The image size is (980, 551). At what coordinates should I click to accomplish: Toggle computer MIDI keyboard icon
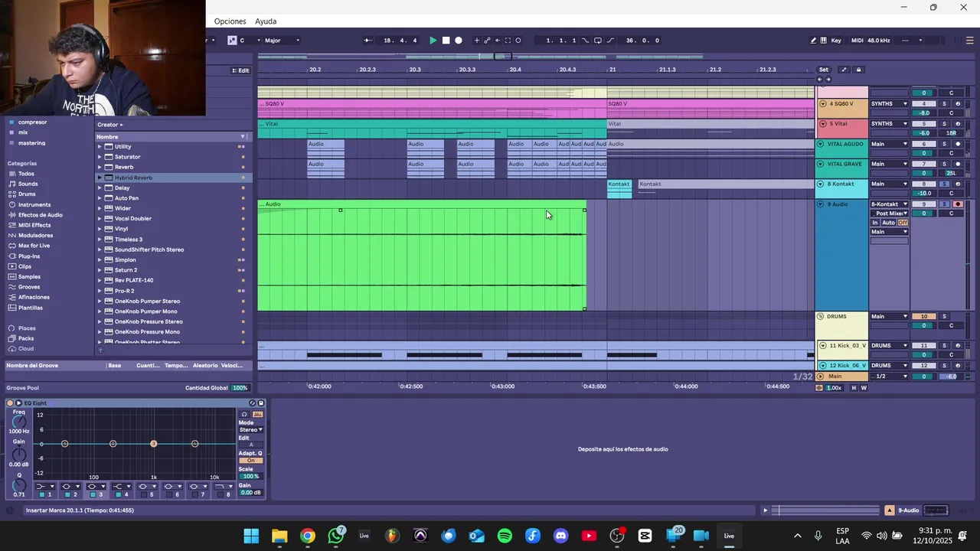point(823,41)
